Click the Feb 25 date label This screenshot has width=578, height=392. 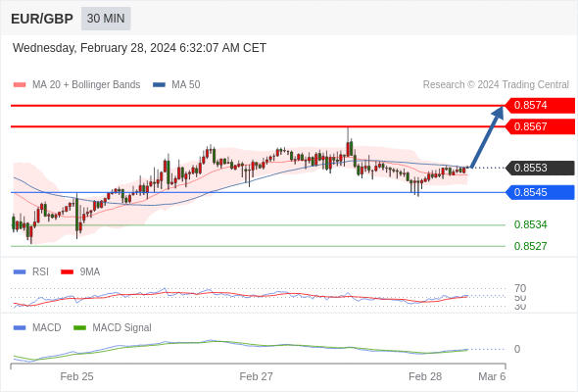[76, 376]
